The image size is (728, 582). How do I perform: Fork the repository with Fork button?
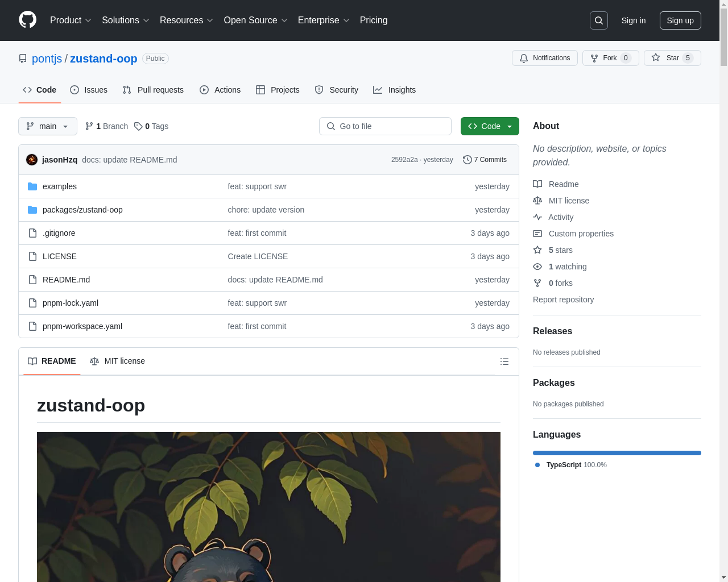610,58
